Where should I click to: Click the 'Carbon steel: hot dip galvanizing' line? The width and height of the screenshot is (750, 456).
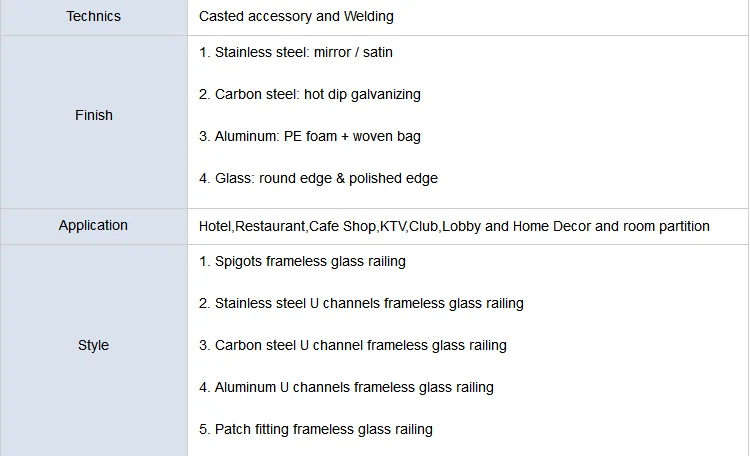click(310, 94)
